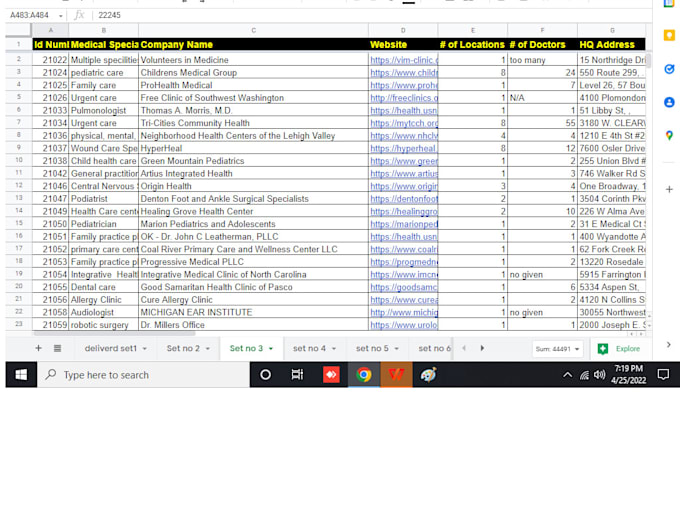
Task: Select column C header
Action: [x=254, y=30]
